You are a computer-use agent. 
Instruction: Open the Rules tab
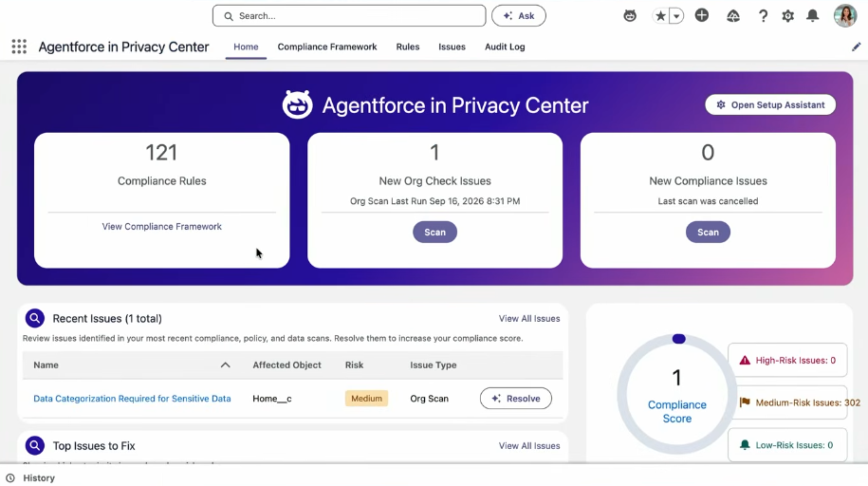(407, 47)
